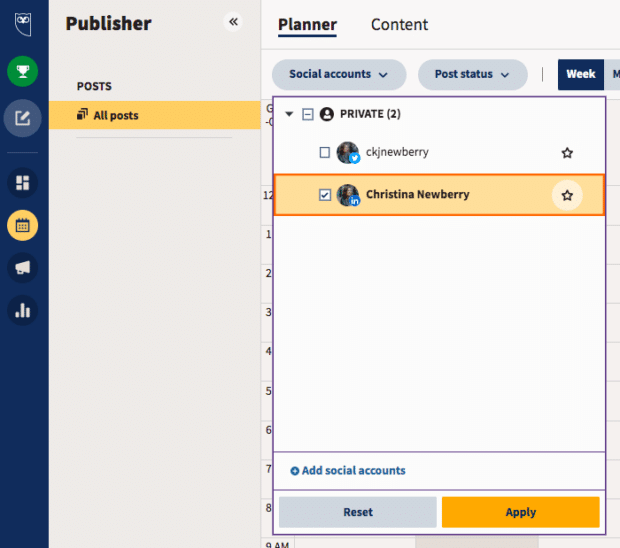Star the Christina Newberry account

tap(567, 195)
